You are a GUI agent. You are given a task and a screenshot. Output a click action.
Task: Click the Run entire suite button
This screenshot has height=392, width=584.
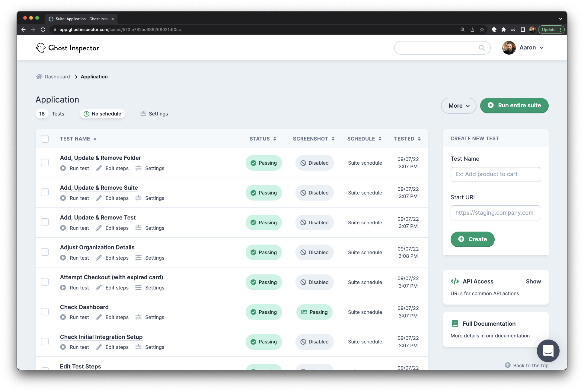[x=514, y=106]
